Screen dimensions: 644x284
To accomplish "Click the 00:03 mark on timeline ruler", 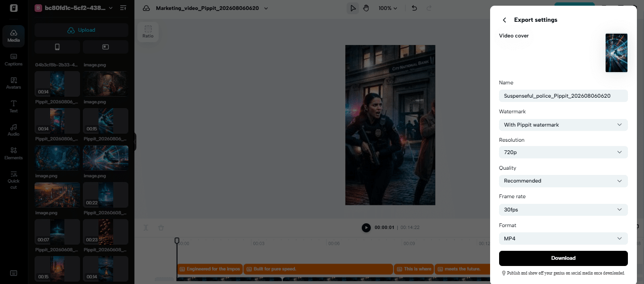I will [259, 243].
